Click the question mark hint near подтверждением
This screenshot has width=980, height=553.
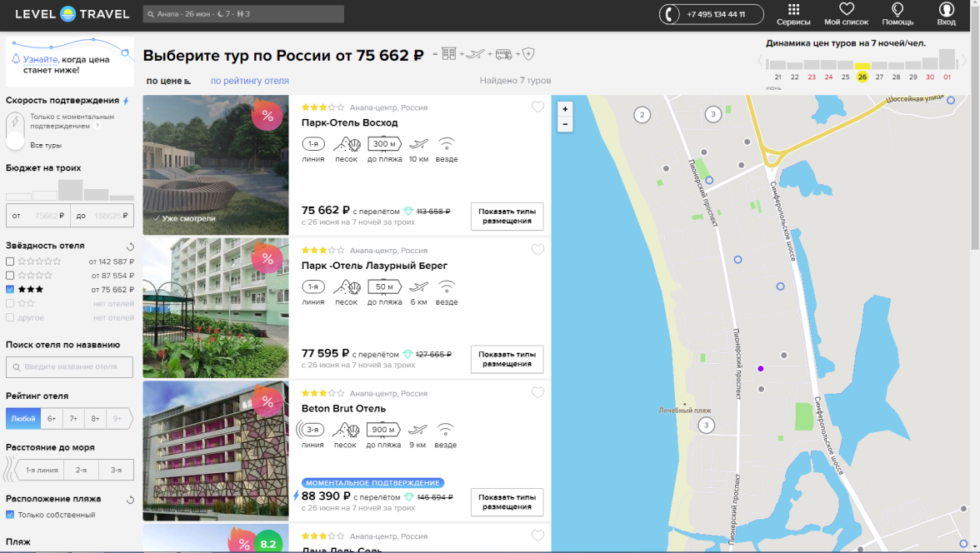coord(97,127)
